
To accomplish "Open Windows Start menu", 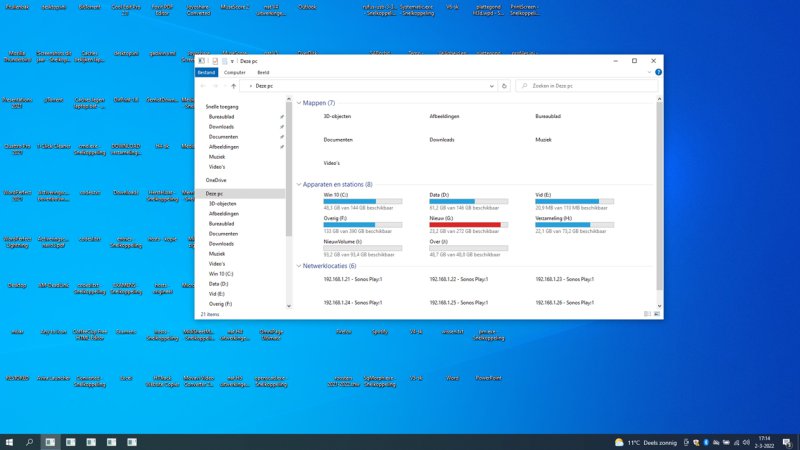I will 9,441.
